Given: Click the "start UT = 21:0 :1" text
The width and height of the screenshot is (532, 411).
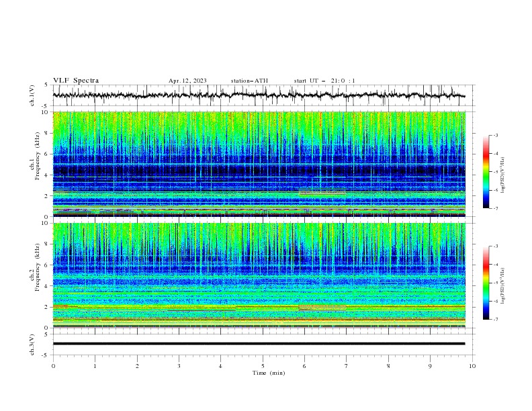Looking at the screenshot, I should 324,81.
